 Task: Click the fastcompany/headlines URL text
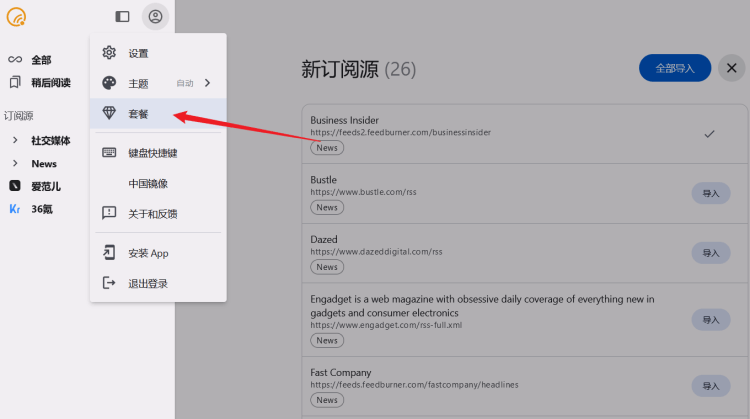click(414, 385)
